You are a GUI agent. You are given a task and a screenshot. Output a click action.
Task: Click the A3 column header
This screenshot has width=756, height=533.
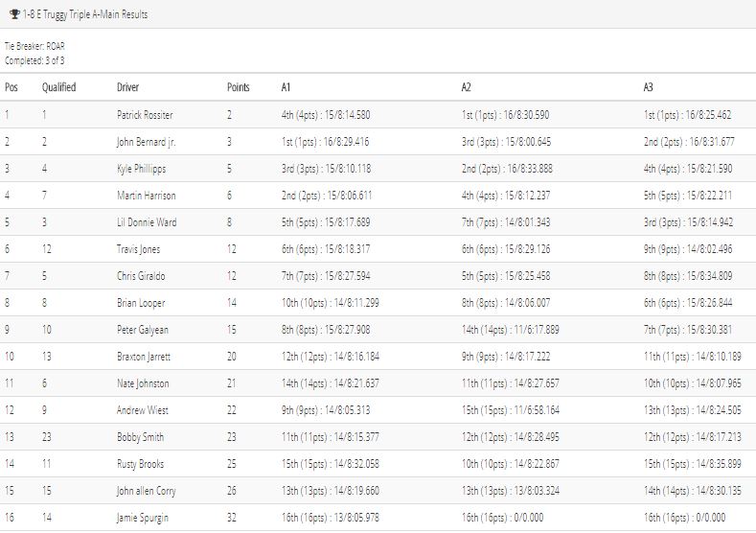coord(648,87)
